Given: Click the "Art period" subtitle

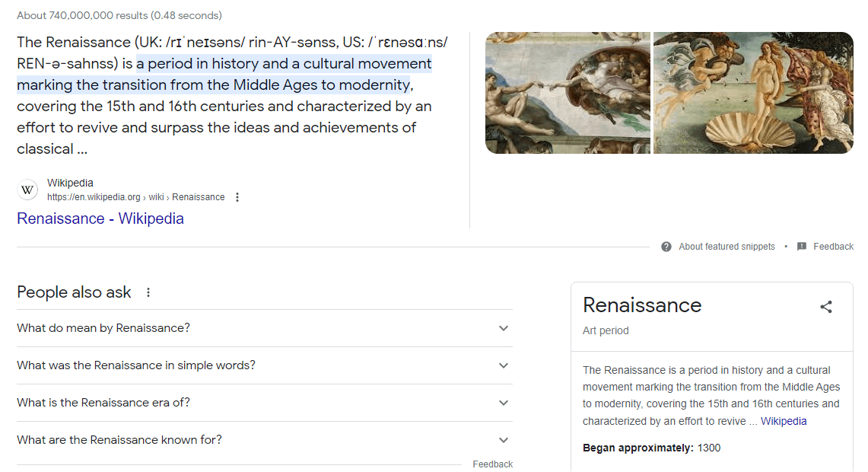Looking at the screenshot, I should click(x=606, y=330).
